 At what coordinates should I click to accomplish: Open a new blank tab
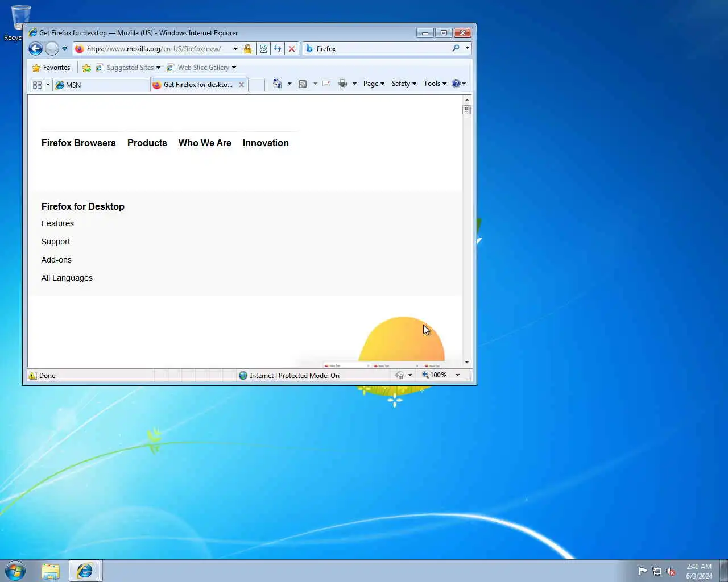coord(257,85)
